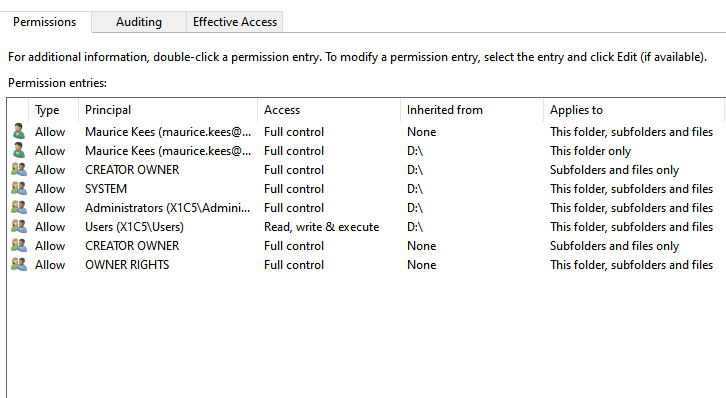Select the OWNER RIGHTS Full control entry
Screen dimensions: 726x398
366,265
